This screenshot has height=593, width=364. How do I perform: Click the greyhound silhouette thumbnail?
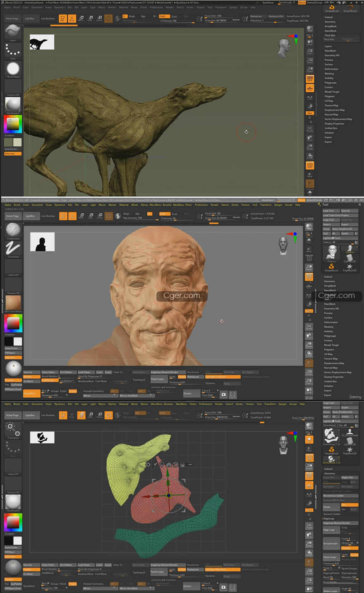click(x=42, y=42)
